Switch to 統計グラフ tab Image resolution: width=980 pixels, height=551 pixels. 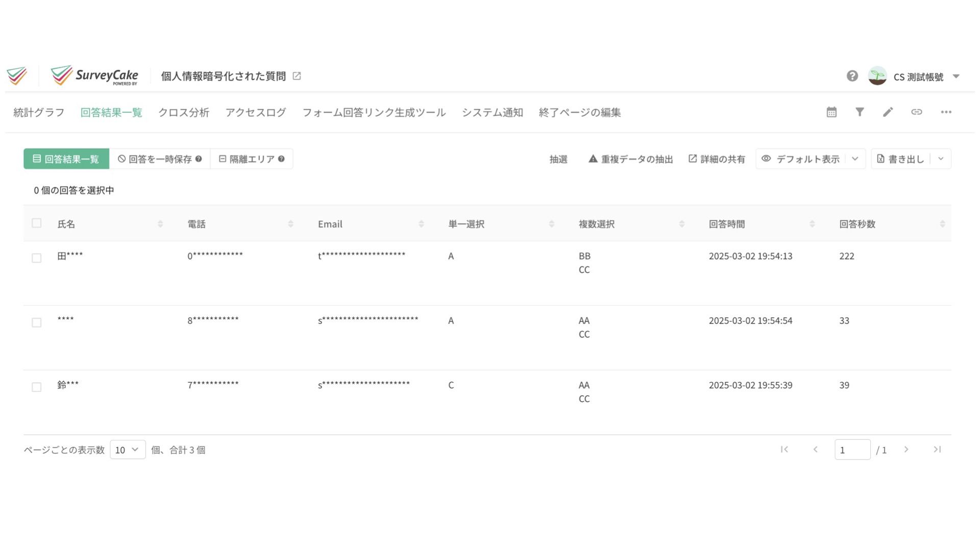point(39,112)
